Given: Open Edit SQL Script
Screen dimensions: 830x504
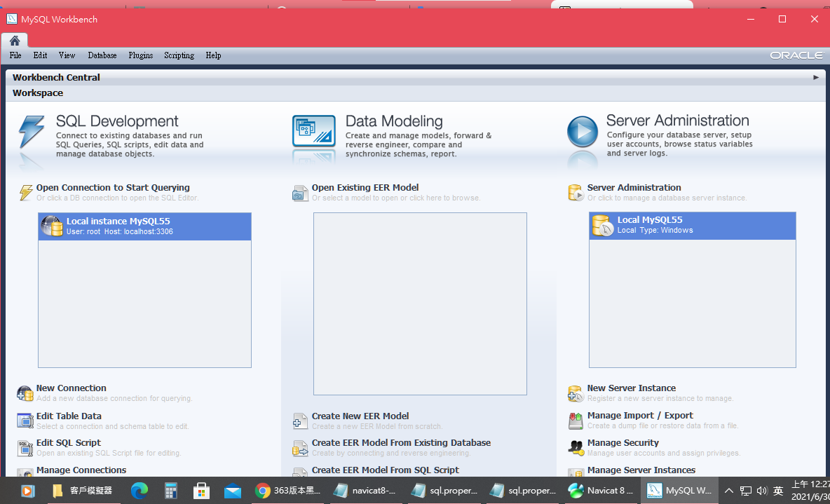Looking at the screenshot, I should tap(69, 442).
